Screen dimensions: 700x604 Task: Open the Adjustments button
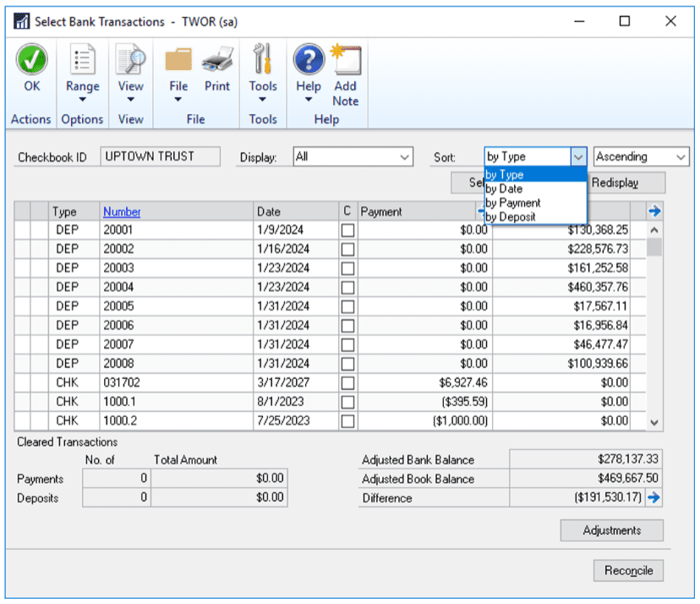coord(611,530)
